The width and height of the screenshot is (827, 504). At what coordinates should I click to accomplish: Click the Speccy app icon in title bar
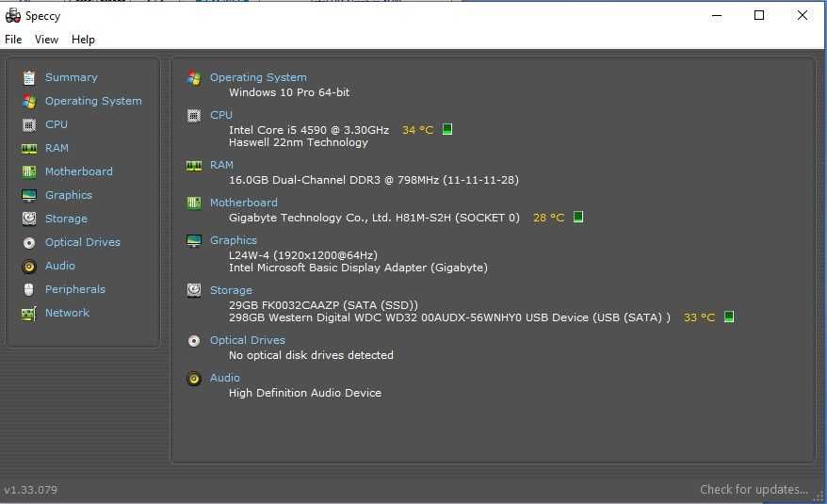pos(12,15)
